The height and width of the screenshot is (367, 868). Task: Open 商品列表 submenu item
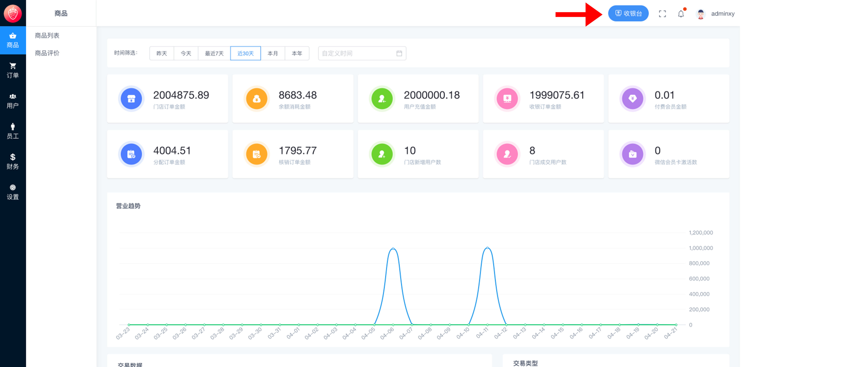coord(47,35)
